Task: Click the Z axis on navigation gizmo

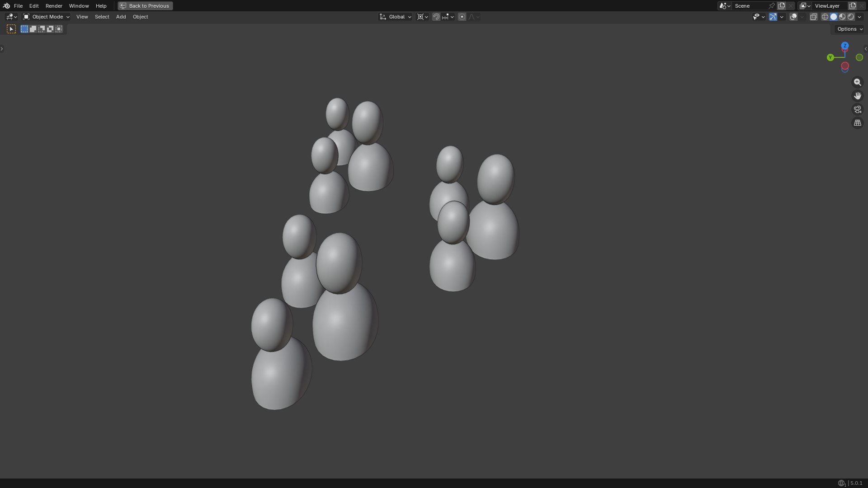Action: tap(845, 46)
